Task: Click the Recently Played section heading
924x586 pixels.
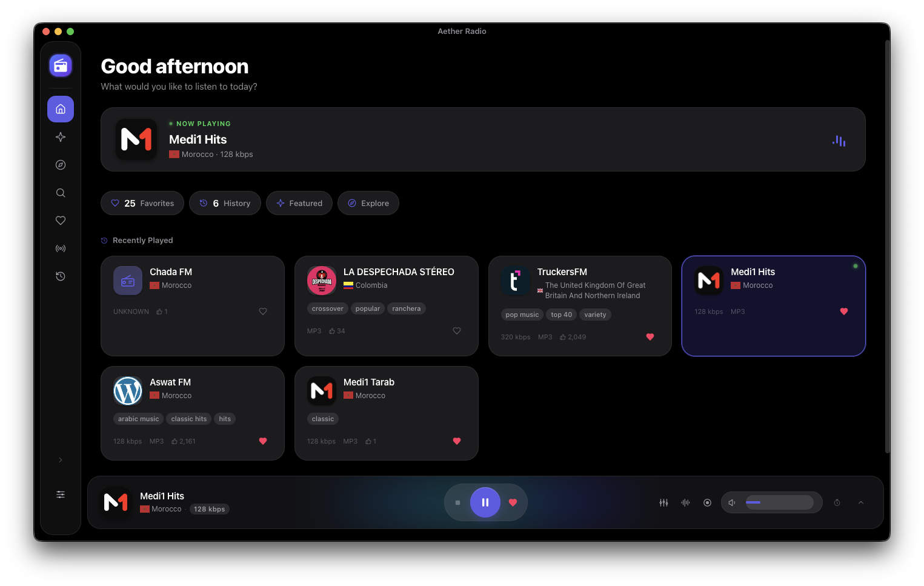Action: (143, 241)
